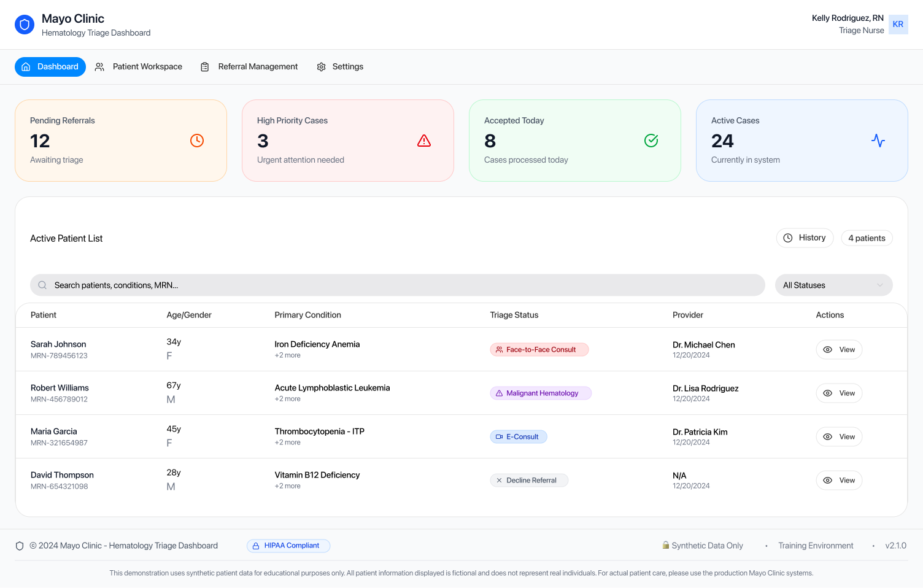Expand +2 more under Iron Deficiency Anemia
The height and width of the screenshot is (588, 923).
pyautogui.click(x=288, y=355)
